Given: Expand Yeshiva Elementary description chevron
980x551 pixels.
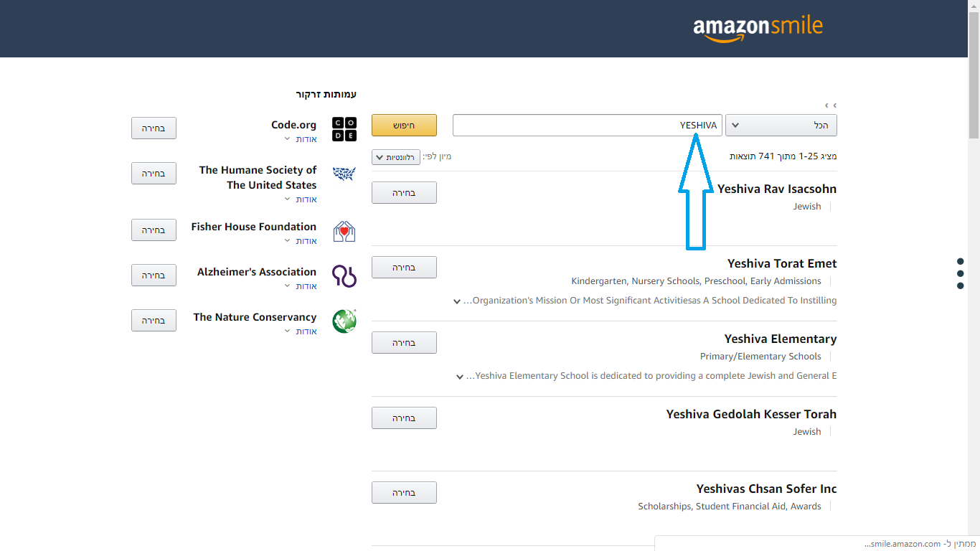Looking at the screenshot, I should (x=460, y=377).
